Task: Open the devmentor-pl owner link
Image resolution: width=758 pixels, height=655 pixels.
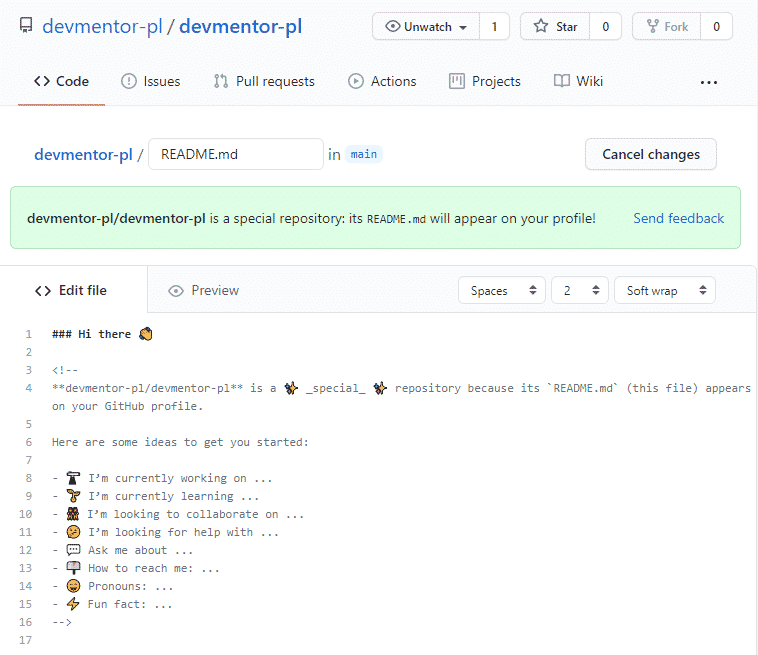Action: pyautogui.click(x=102, y=26)
